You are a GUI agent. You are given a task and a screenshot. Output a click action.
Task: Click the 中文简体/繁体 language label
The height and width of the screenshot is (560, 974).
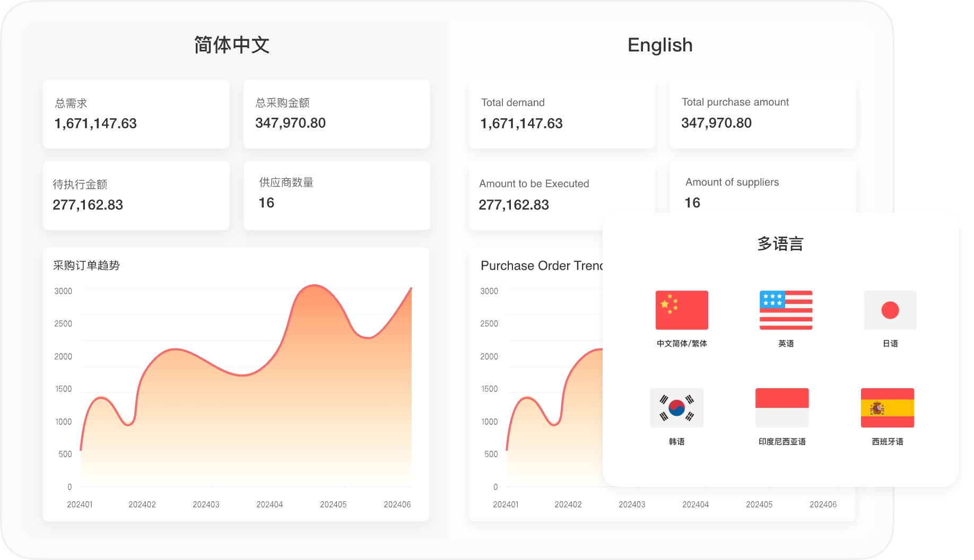(682, 344)
